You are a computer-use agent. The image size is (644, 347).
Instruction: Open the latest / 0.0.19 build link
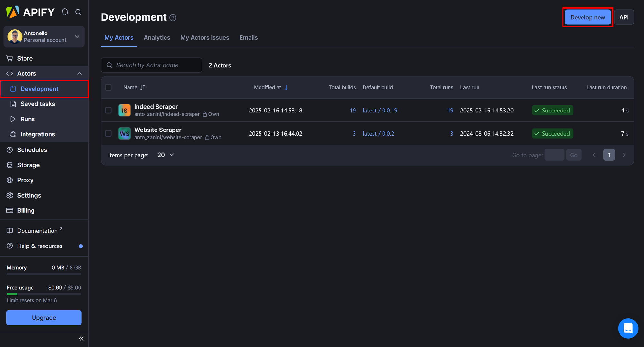(380, 110)
